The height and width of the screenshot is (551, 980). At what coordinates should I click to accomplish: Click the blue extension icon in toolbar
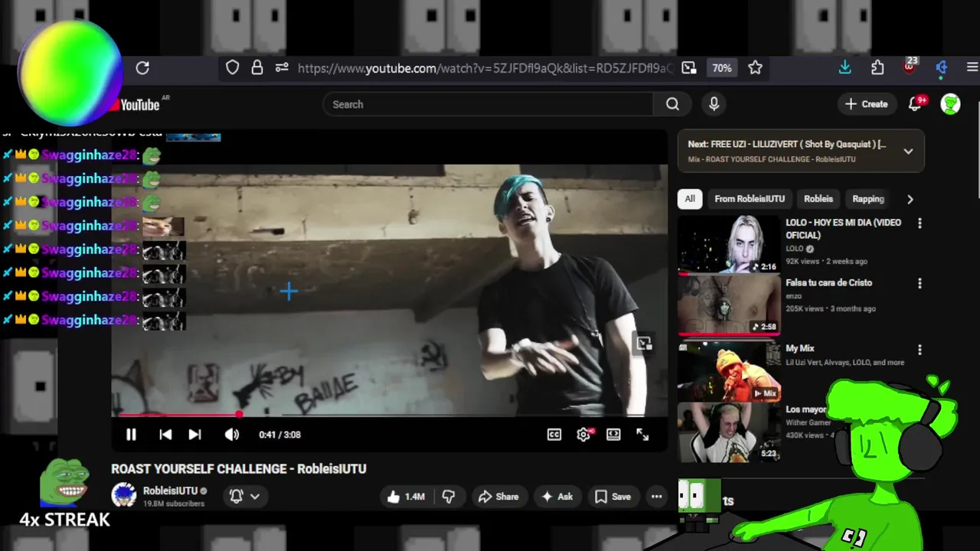942,68
